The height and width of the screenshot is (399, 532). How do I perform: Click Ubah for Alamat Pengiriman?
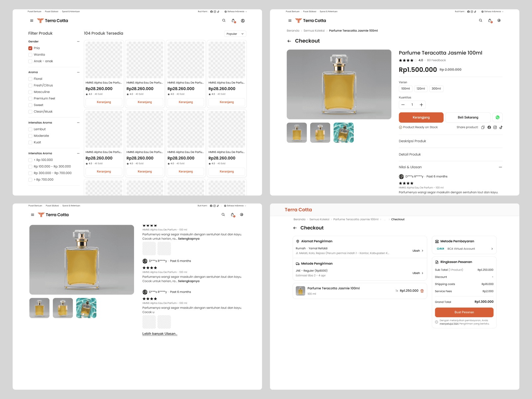tap(418, 251)
